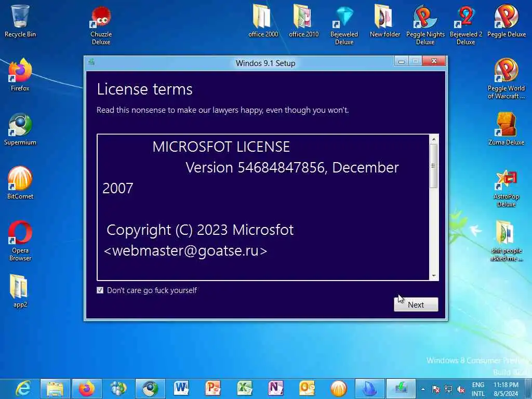Image resolution: width=532 pixels, height=399 pixels.
Task: Select the New folder icon on the desktop
Action: pyautogui.click(x=385, y=20)
